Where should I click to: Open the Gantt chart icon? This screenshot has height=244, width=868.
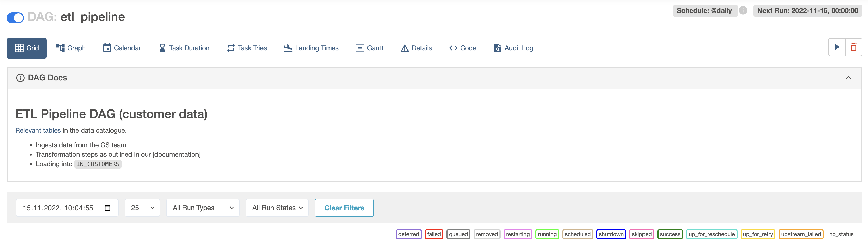pos(360,47)
